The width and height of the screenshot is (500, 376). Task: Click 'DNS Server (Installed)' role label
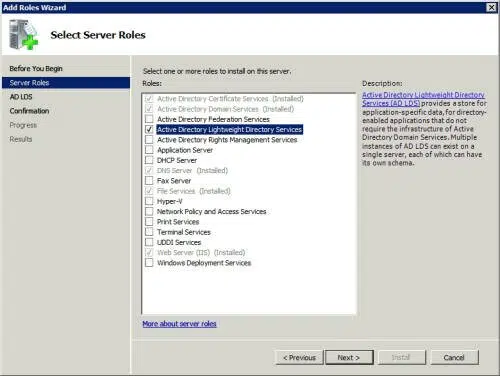tap(192, 170)
